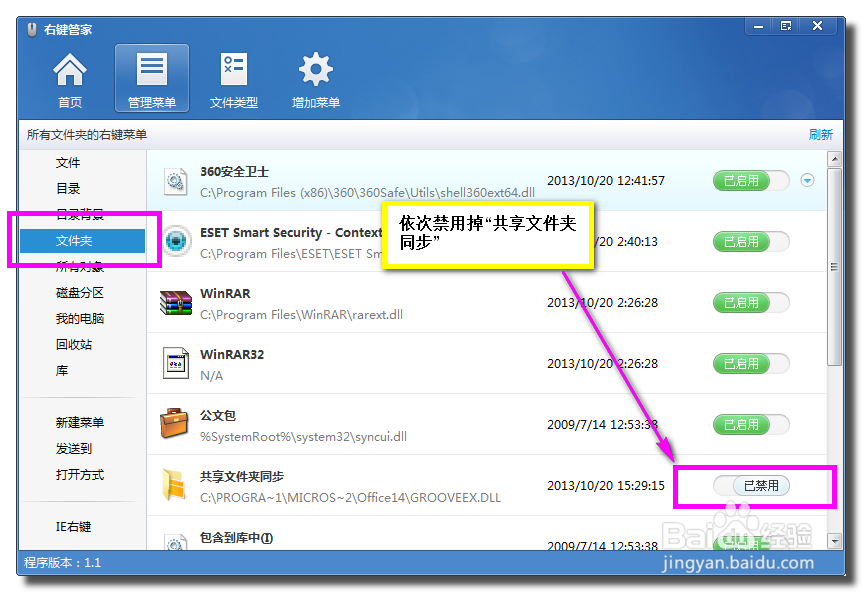The height and width of the screenshot is (593, 863).
Task: Select the 管理菜单 toolbar icon
Action: (152, 79)
